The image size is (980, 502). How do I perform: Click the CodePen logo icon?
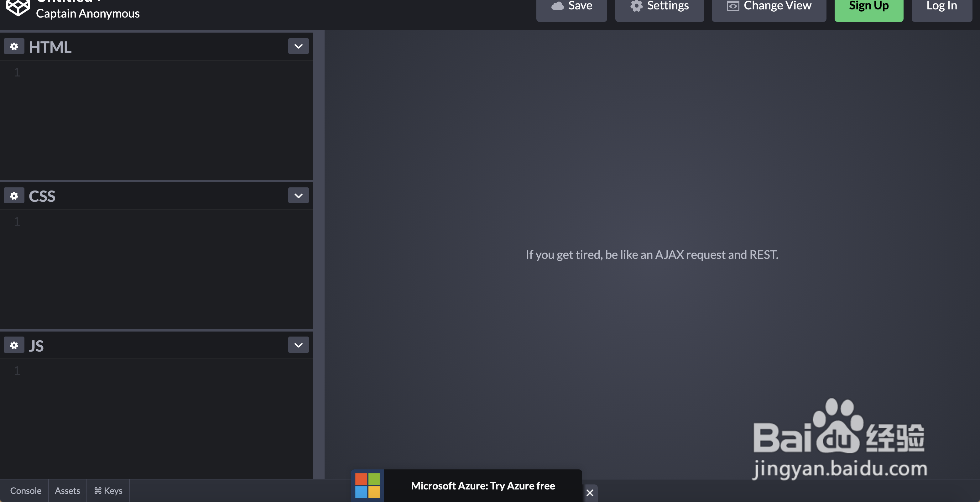18,8
